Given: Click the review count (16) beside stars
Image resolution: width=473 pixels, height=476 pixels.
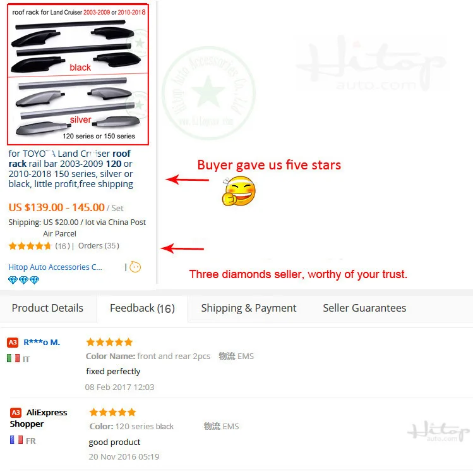Looking at the screenshot, I should [x=63, y=246].
